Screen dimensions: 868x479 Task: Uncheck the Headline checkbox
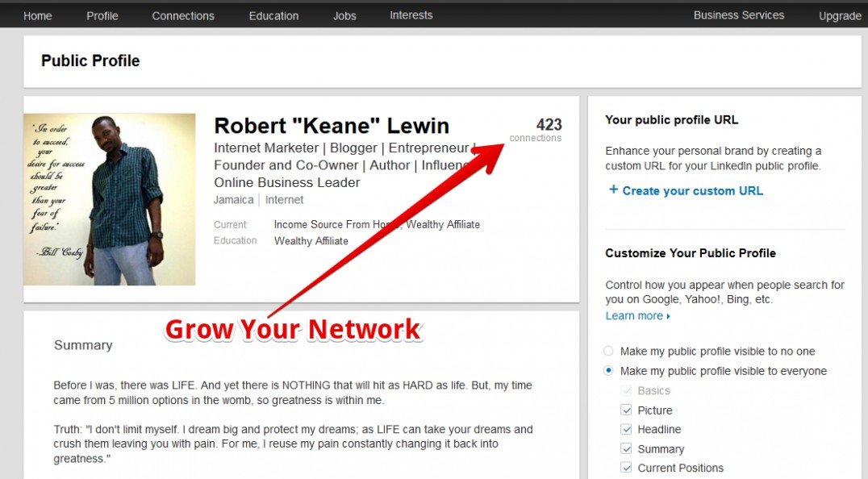626,429
